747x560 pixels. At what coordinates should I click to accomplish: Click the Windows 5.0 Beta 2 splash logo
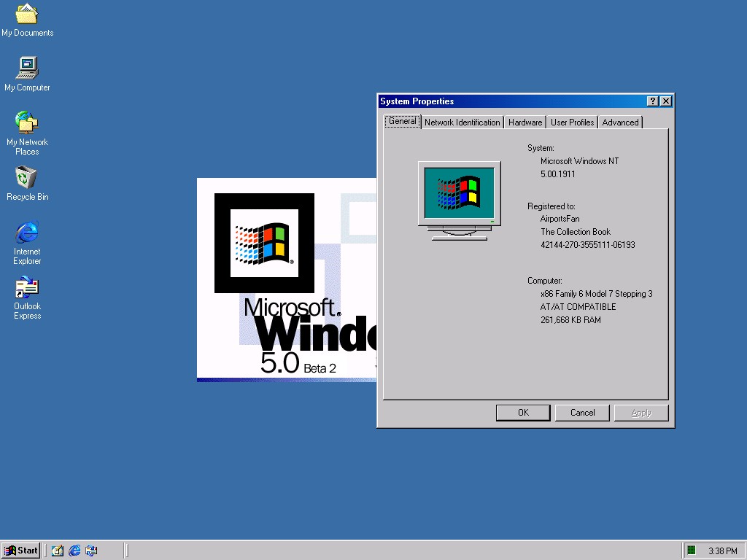286,280
